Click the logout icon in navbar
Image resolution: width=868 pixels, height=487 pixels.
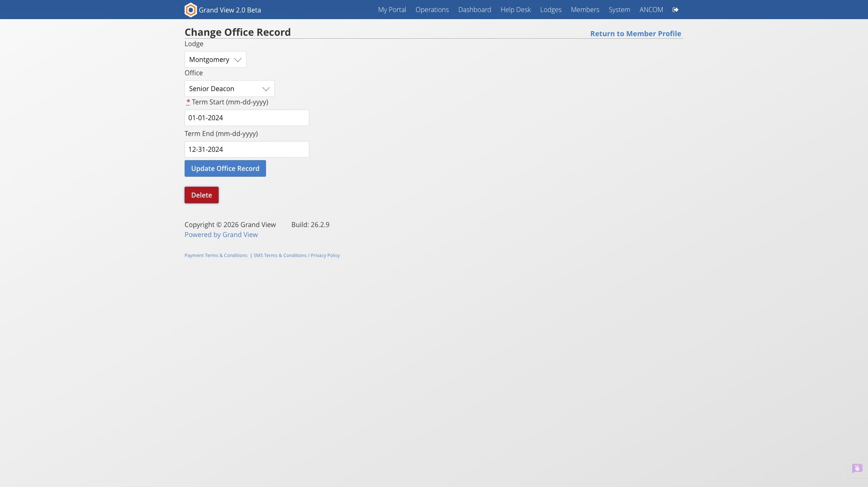(676, 10)
